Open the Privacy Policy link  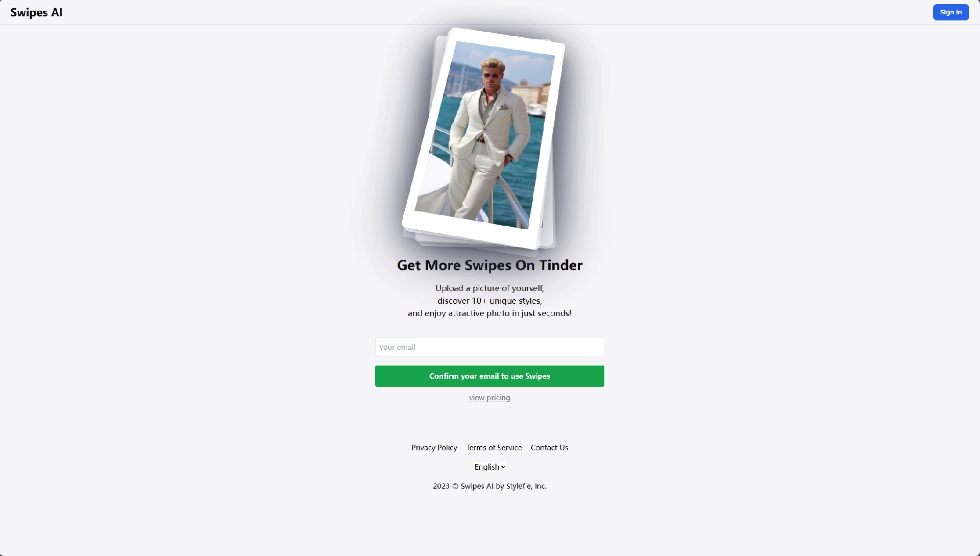(x=434, y=448)
